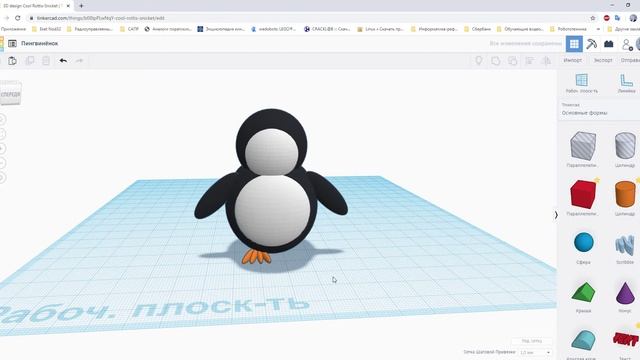Reload the page with browser refresh
This screenshot has height=360, width=640.
[x=18, y=18]
